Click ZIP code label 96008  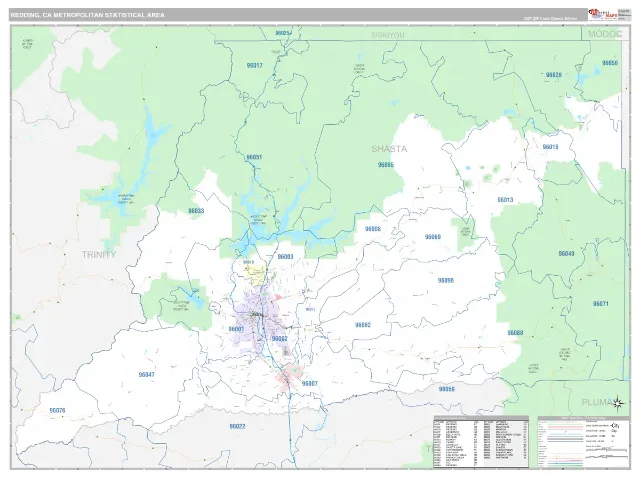pyautogui.click(x=373, y=229)
